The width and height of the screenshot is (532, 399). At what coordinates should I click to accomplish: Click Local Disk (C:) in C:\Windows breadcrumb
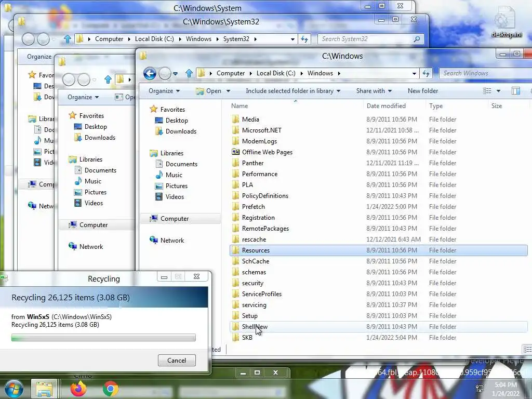coord(276,73)
